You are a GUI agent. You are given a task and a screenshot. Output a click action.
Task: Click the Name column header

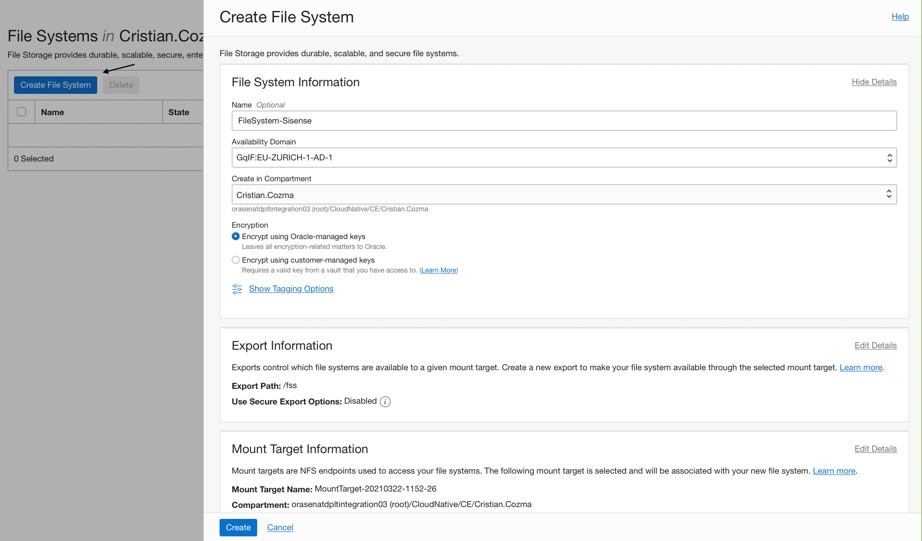pyautogui.click(x=52, y=112)
